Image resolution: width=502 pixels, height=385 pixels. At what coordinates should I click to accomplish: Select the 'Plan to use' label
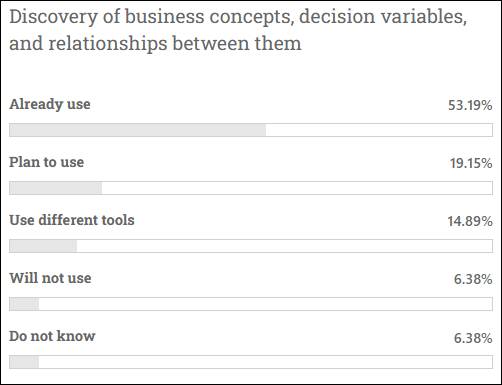pos(46,162)
